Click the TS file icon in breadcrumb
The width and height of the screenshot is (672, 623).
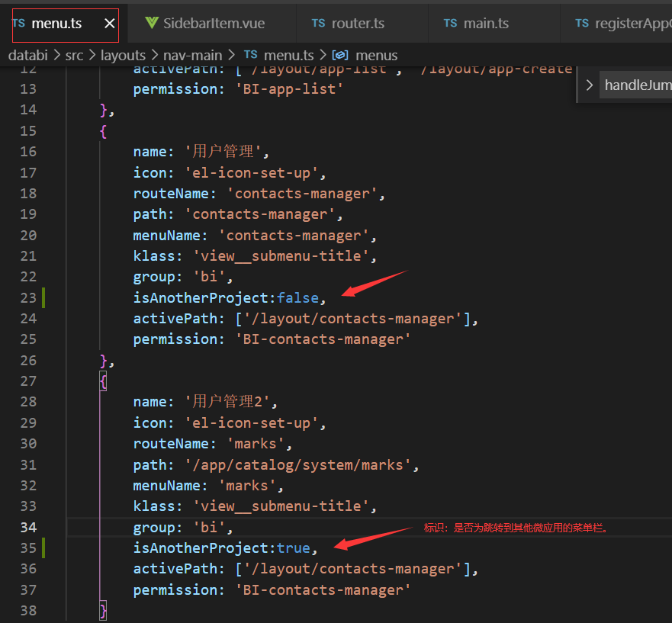251,55
